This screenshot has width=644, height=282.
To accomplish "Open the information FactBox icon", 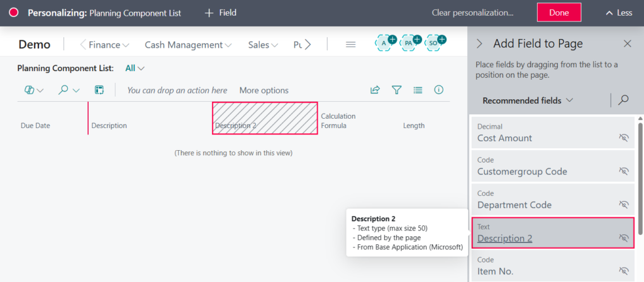I will coord(439,90).
